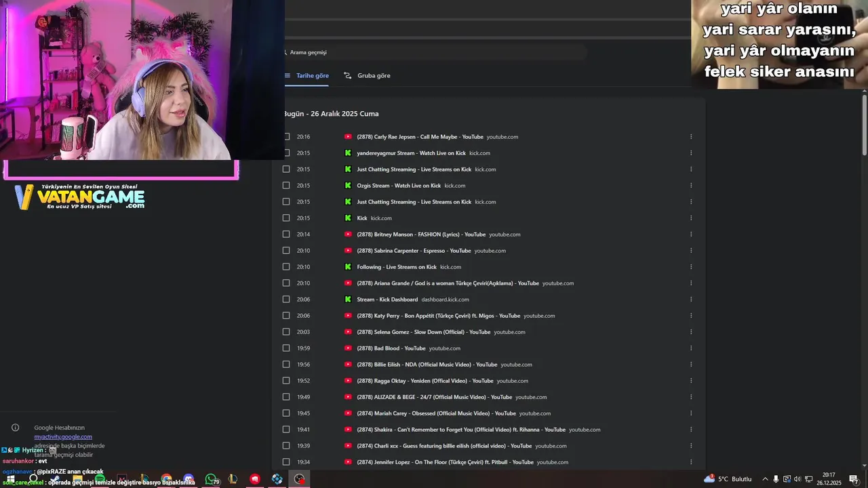Open Stream - Kick Dashboard history link
The height and width of the screenshot is (488, 868).
[387, 300]
